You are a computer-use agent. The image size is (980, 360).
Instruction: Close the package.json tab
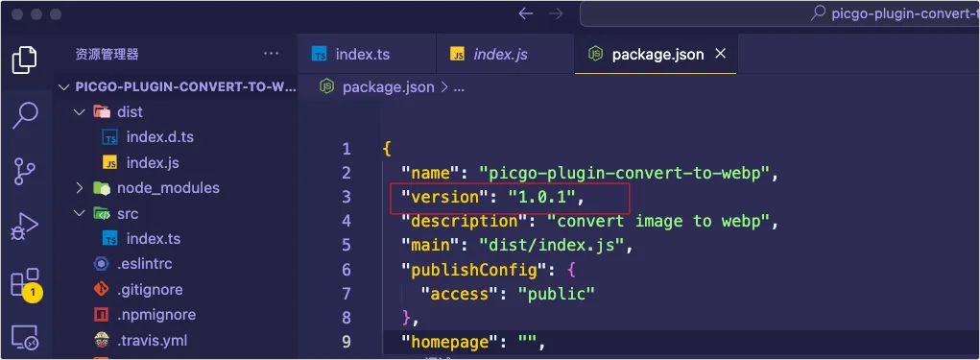pos(720,54)
